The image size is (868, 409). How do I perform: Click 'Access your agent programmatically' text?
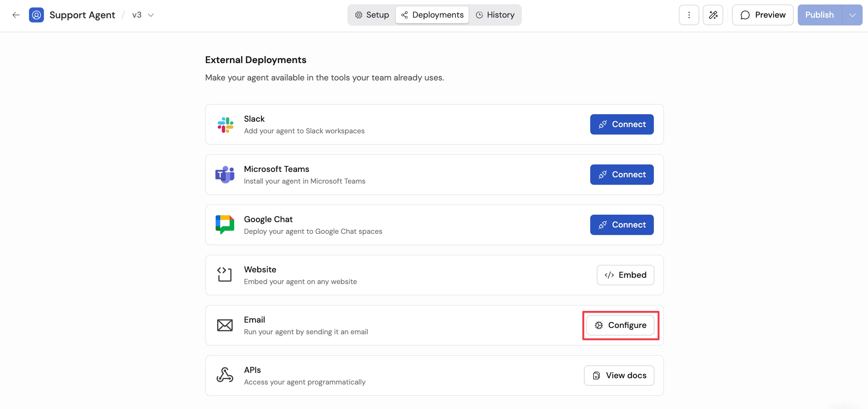point(305,382)
